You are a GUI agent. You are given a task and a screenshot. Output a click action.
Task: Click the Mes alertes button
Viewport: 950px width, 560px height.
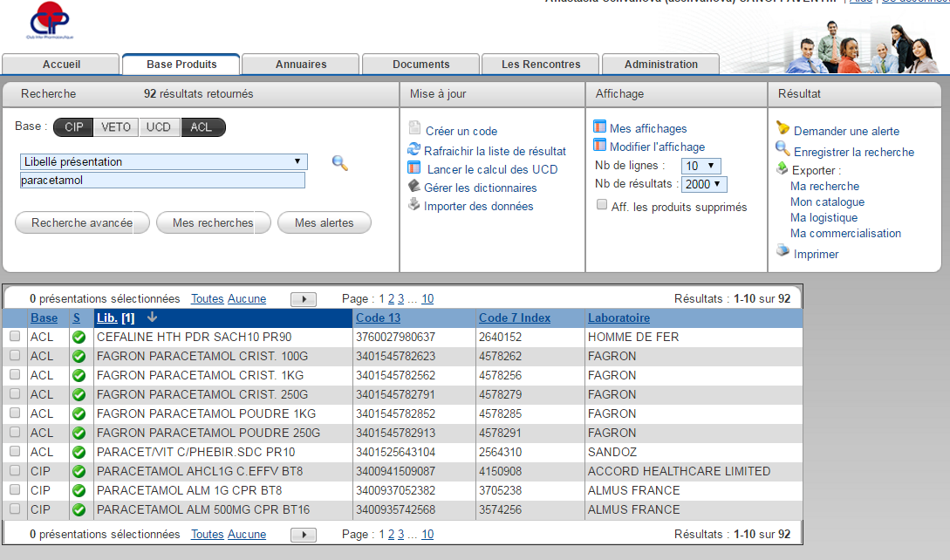click(x=325, y=223)
